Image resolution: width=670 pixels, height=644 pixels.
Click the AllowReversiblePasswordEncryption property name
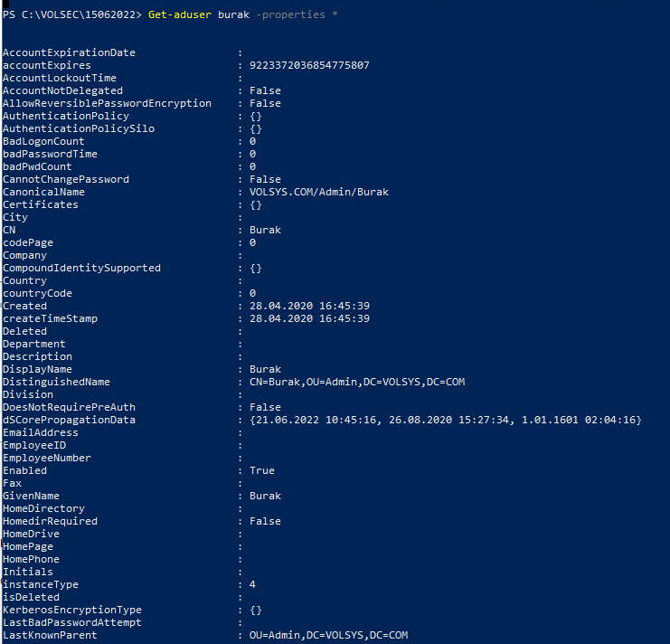[107, 103]
